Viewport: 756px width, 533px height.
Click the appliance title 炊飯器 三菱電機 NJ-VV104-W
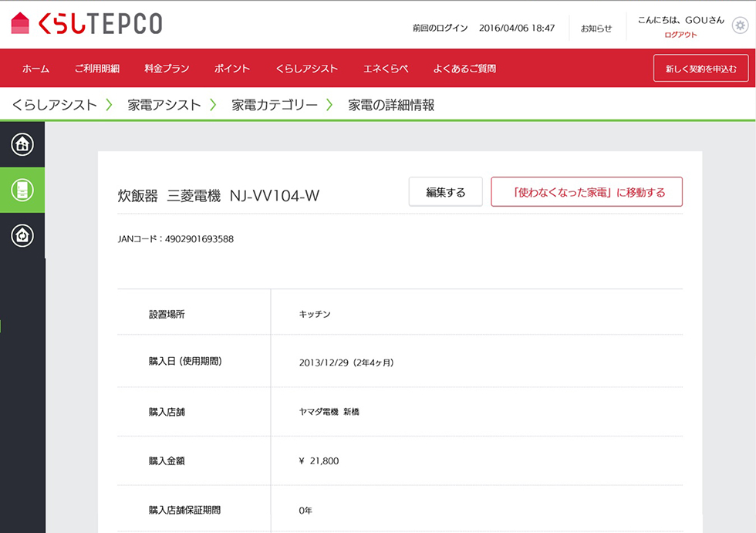218,196
